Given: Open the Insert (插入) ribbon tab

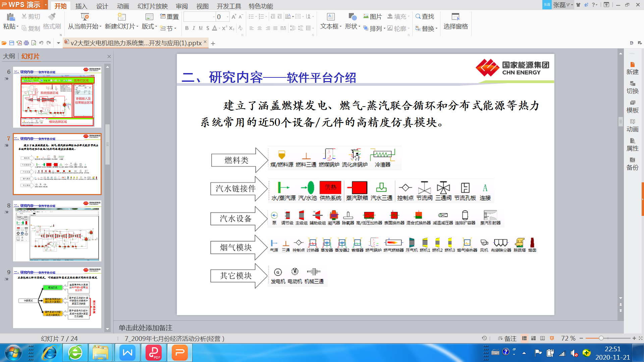Looking at the screenshot, I should click(x=81, y=6).
